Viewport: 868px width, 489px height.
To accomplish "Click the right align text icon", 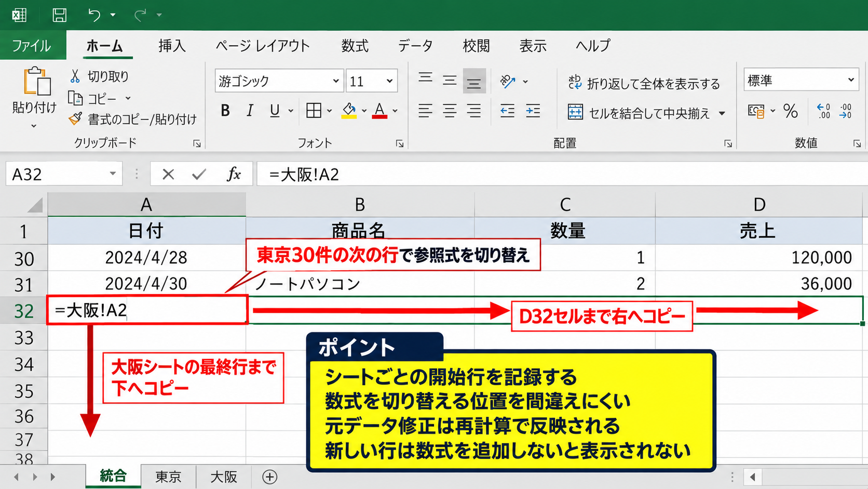I will (x=474, y=111).
